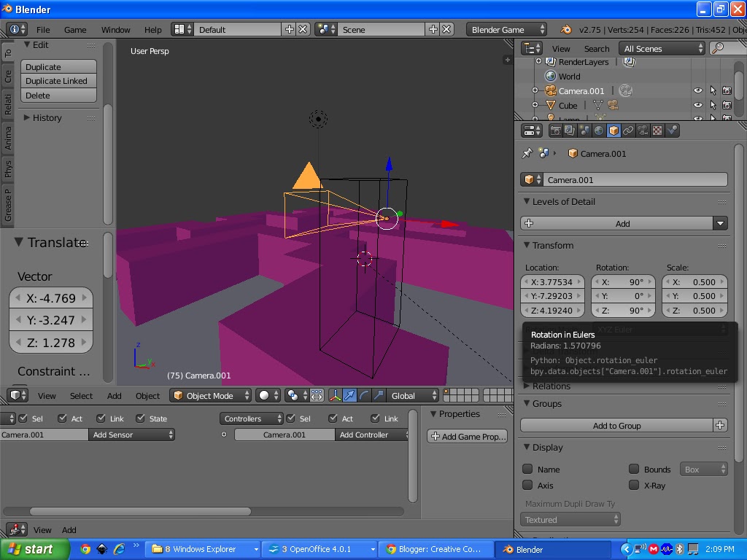Image resolution: width=747 pixels, height=560 pixels.
Task: Open the Object Mode dropdown
Action: 210,396
